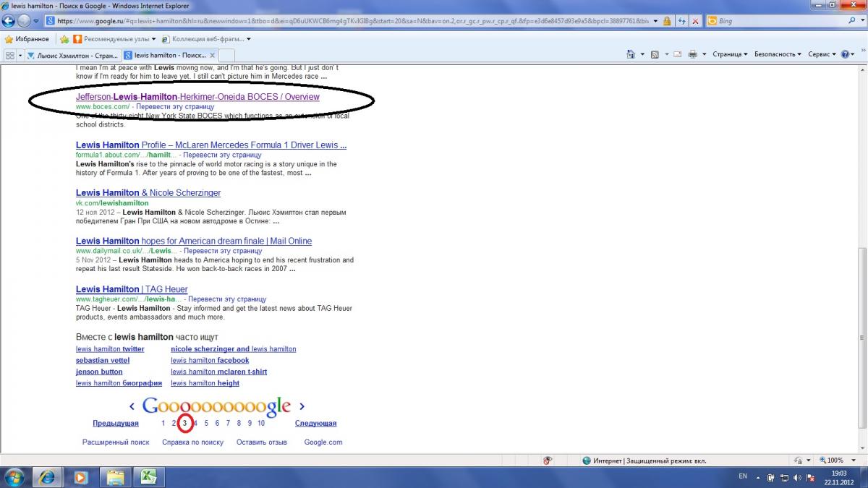
Task: Click the privacy report eye icon in status bar
Action: coord(548,461)
